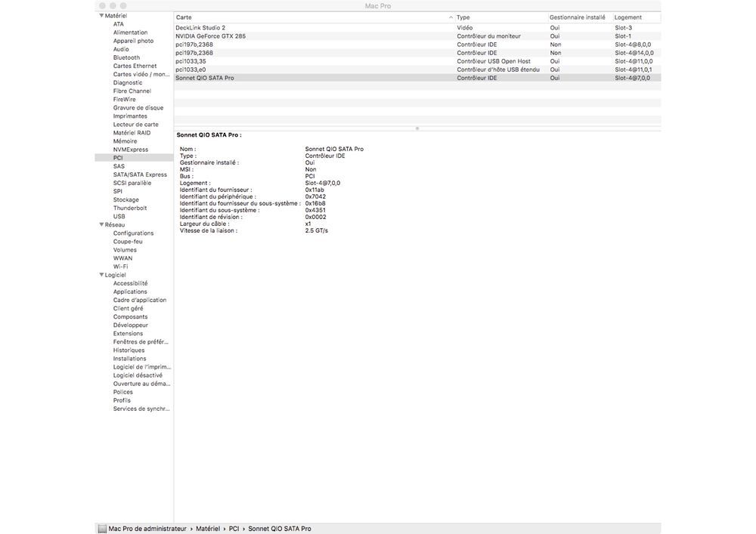Collapse the Réseau disclosure triangle
The width and height of the screenshot is (756, 534).
coord(101,225)
